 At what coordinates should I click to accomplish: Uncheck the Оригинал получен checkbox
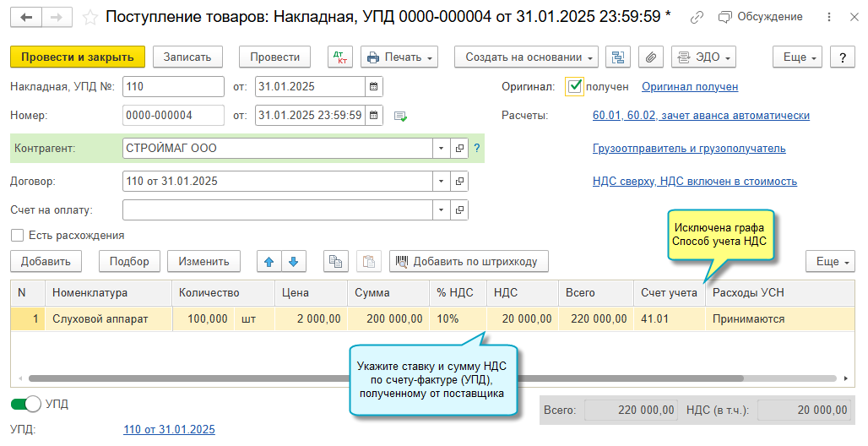point(574,86)
